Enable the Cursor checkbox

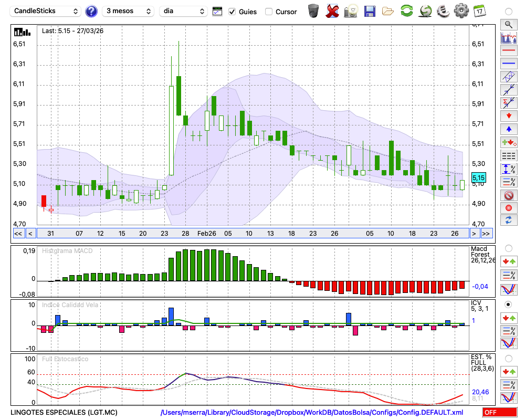click(x=269, y=12)
